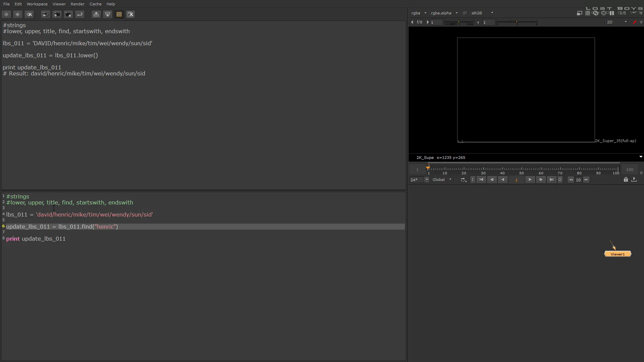Go to next keyframe
The width and height of the screenshot is (644, 362).
541,180
